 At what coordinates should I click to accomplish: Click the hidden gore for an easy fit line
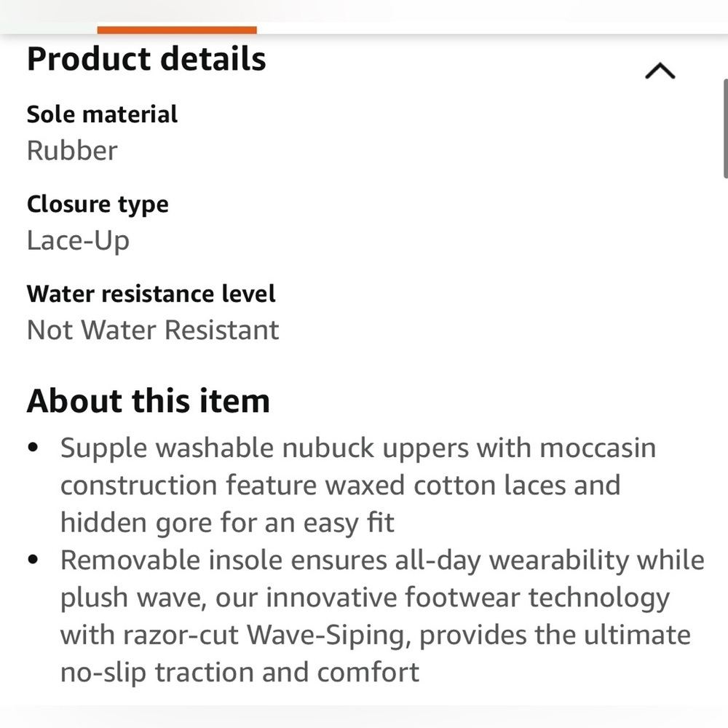coord(227,523)
